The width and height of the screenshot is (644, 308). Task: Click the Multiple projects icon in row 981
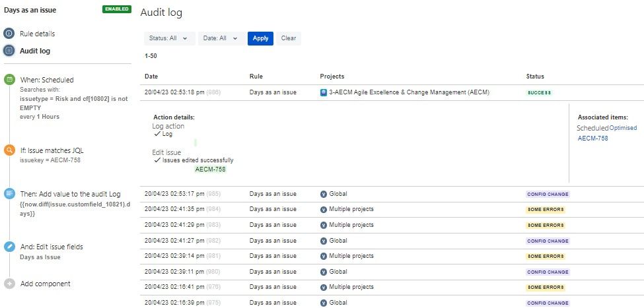click(x=324, y=257)
